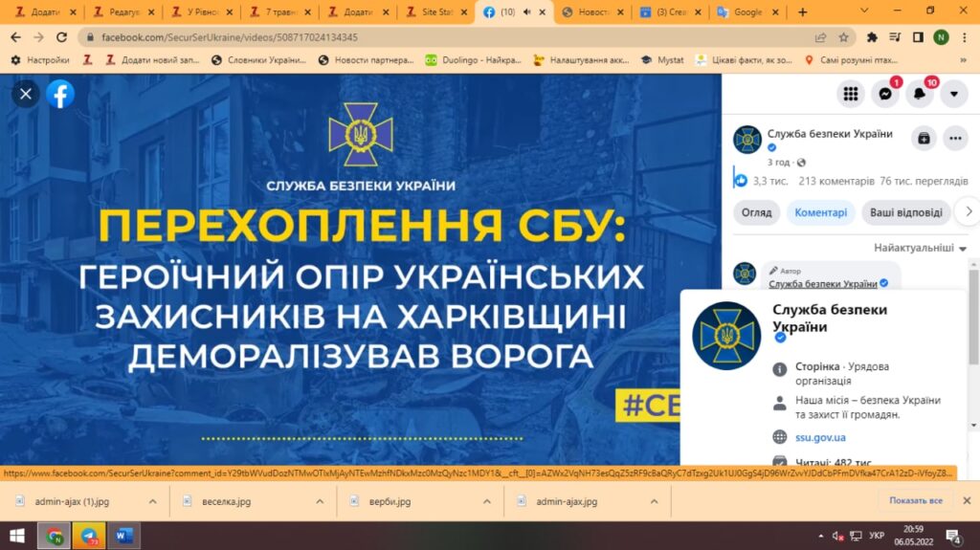Open the three-dot post options menu
This screenshot has width=980, height=550.
955,138
